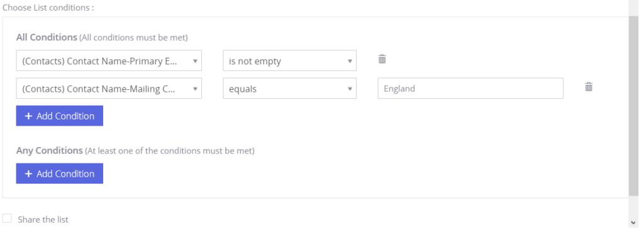Click arrow on 'is not empty' selector
This screenshot has height=232, width=644.
[x=350, y=61]
